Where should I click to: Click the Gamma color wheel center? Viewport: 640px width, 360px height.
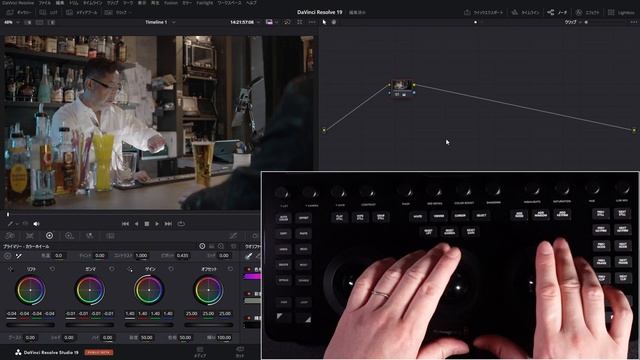90,290
